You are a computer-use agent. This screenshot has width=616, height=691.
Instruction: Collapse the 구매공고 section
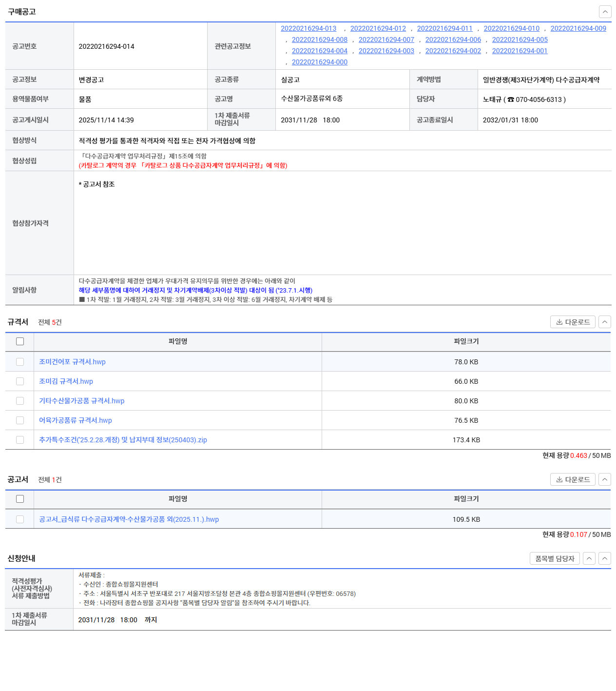click(x=604, y=12)
